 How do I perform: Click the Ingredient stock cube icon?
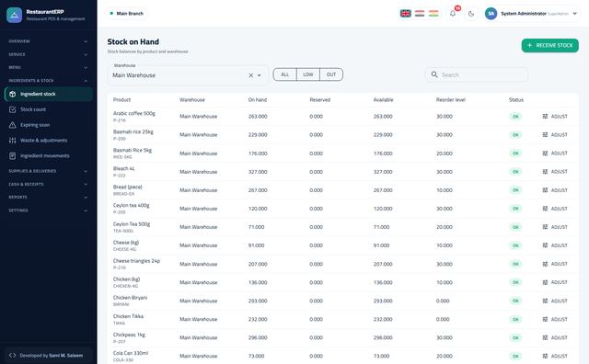[x=12, y=94]
